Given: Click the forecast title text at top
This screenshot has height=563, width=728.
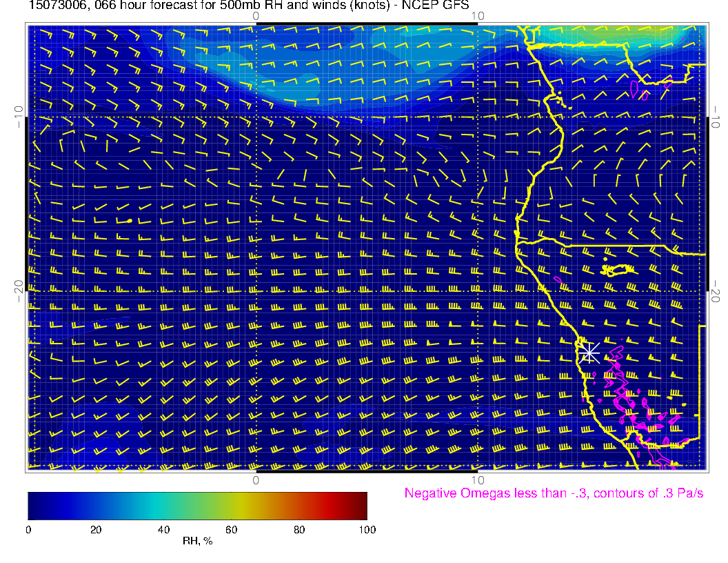Looking at the screenshot, I should click(x=249, y=6).
